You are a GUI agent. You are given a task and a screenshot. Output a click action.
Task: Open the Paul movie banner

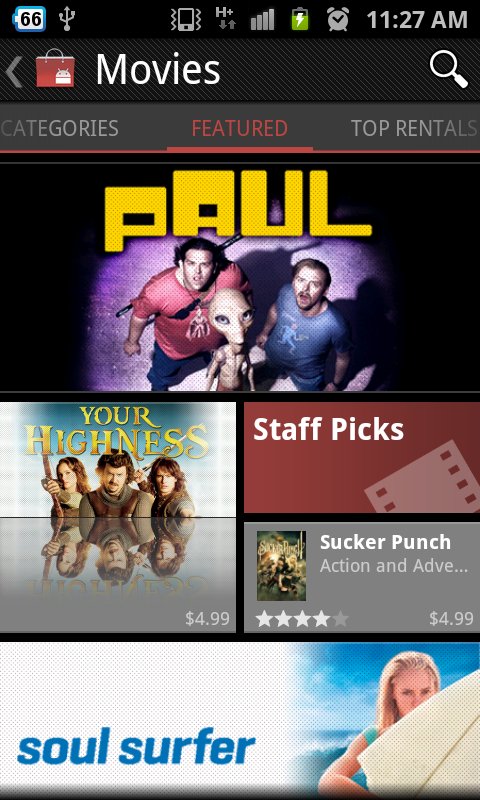pyautogui.click(x=240, y=278)
